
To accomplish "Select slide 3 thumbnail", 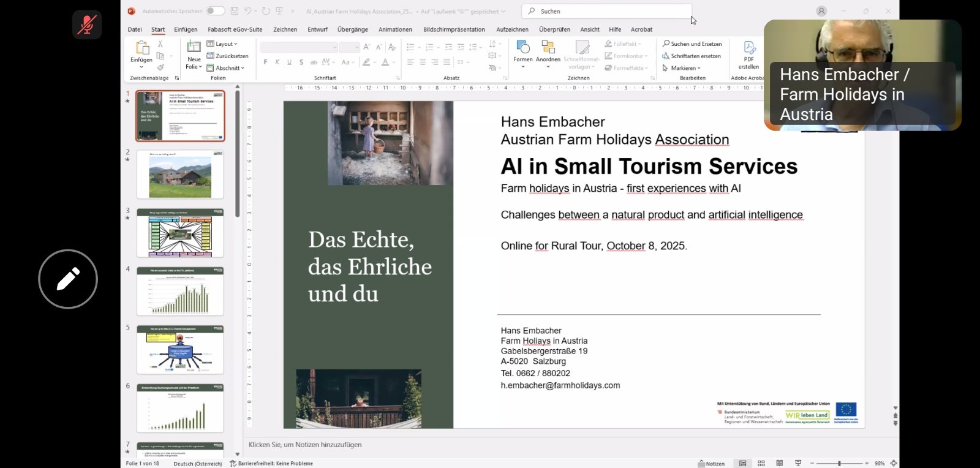I will [x=180, y=233].
